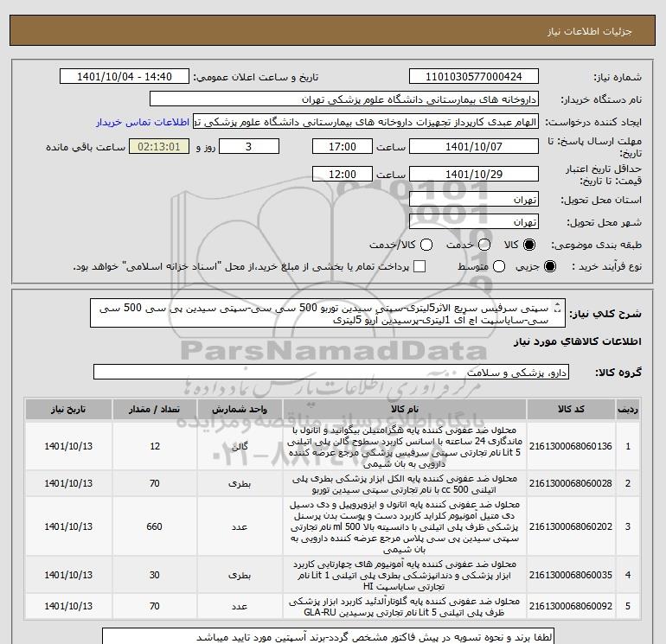Select product code 2161300068060136

pos(571,446)
